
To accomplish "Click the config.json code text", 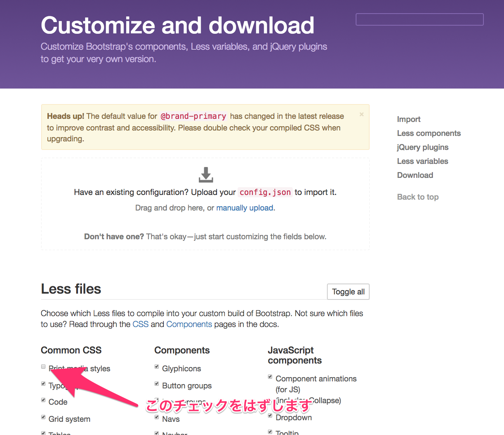I will click(x=265, y=192).
